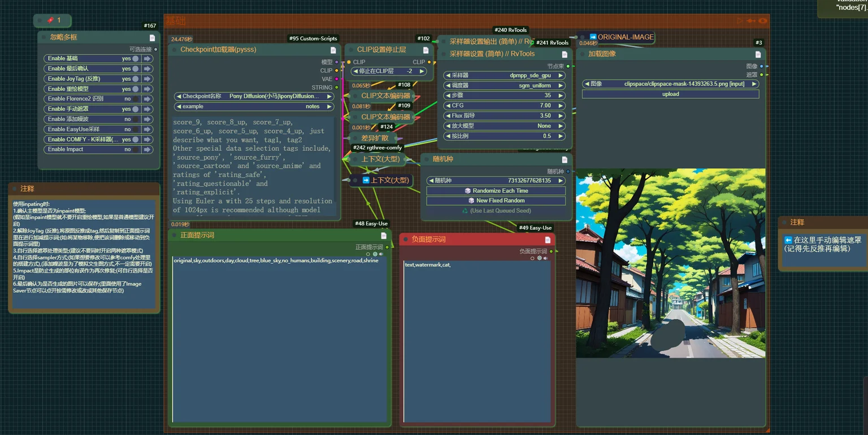
Task: Decrease 按比例 value with left arrow
Action: tap(448, 136)
